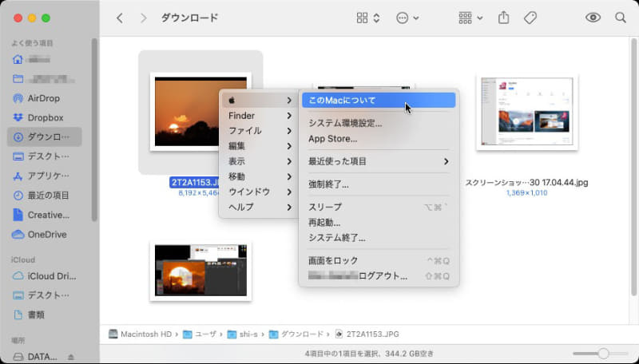Expand 最近使った項目 submenu

(379, 161)
